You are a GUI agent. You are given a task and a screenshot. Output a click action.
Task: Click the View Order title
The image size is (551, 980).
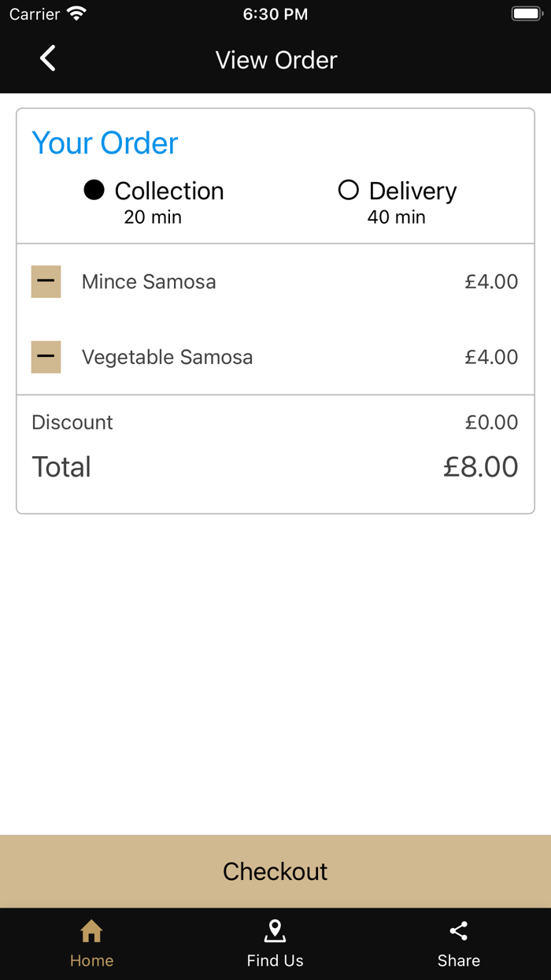pos(276,60)
